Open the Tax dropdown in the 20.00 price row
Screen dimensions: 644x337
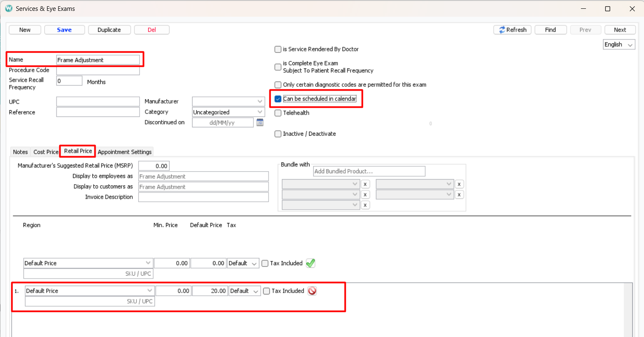[x=245, y=291]
